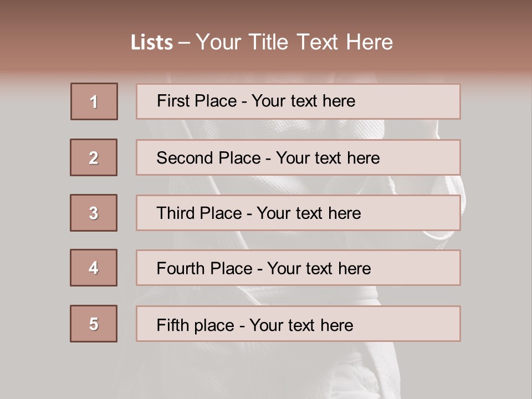
Task: Select the number 2 box
Action: pos(94,157)
